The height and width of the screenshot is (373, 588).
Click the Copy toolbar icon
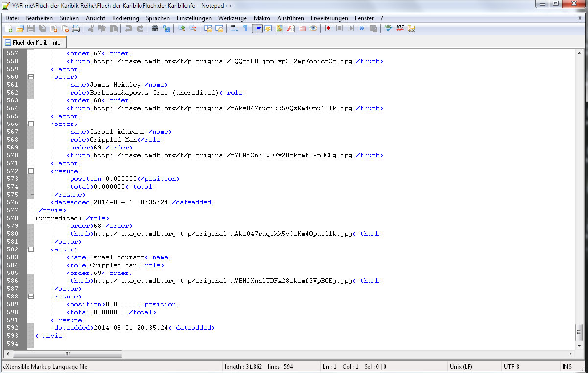pyautogui.click(x=102, y=29)
